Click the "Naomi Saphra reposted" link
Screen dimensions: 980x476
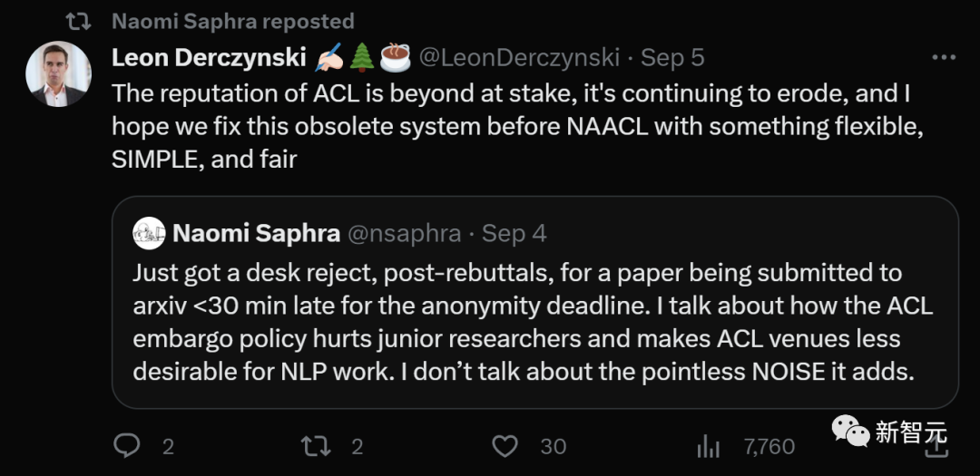coord(233,21)
